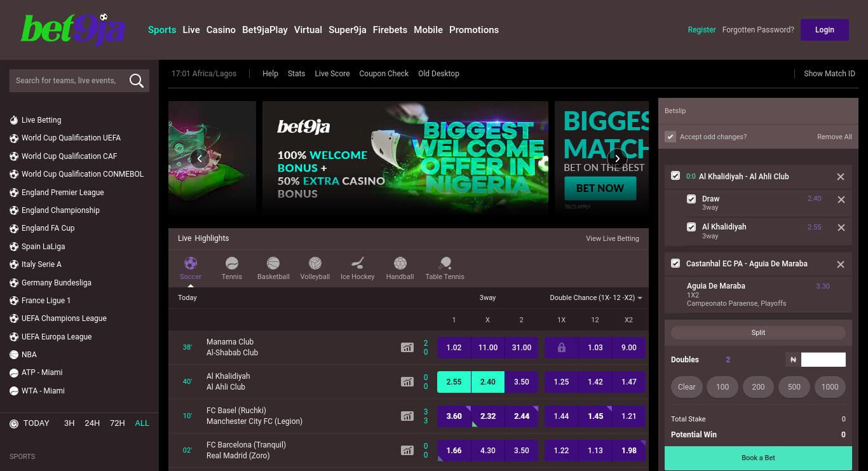
Task: Open the Bet9jaPlay tab
Action: tap(265, 30)
